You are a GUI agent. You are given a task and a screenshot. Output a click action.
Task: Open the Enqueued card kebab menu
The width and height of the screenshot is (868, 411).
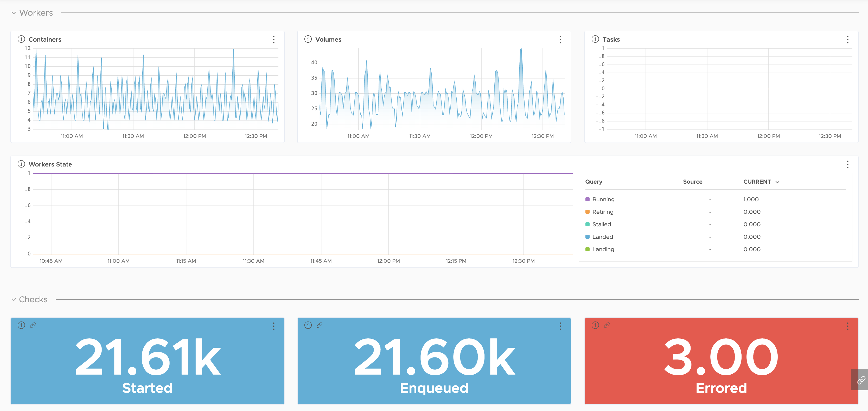[560, 326]
